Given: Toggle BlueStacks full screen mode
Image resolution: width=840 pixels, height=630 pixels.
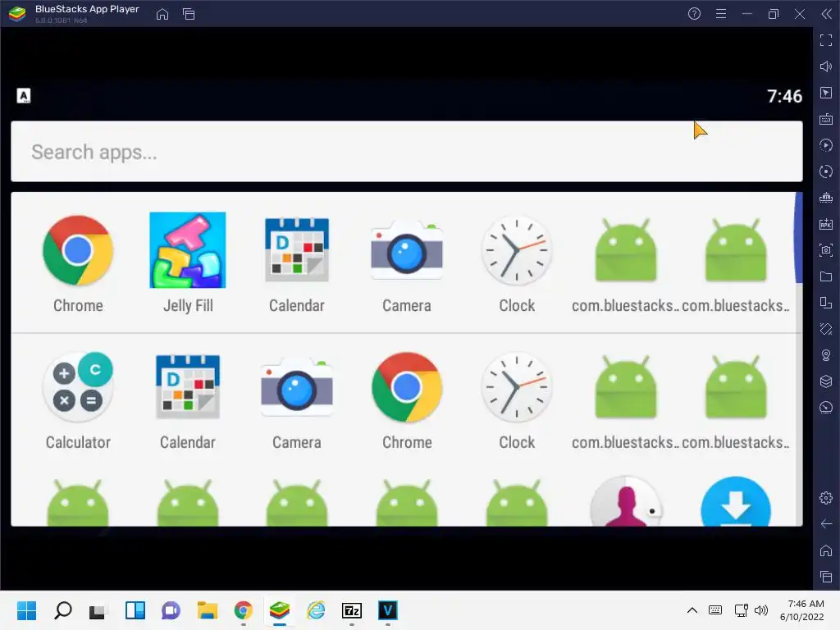Looking at the screenshot, I should 826,40.
